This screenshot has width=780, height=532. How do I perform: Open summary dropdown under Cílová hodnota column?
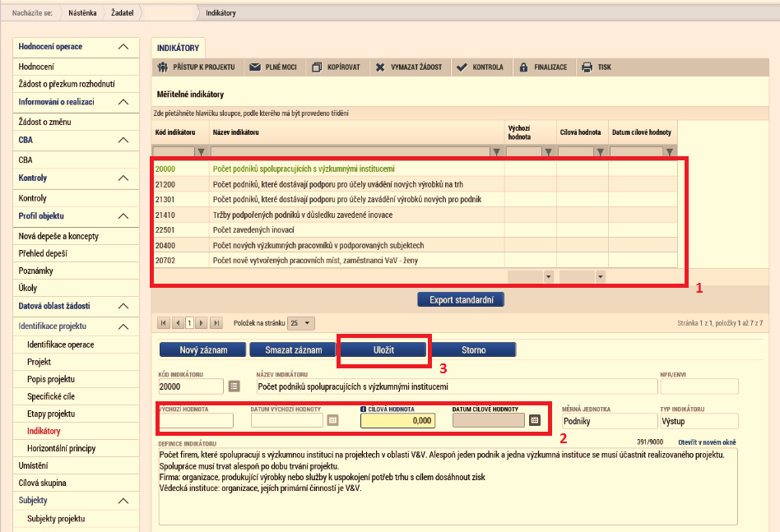tap(601, 277)
